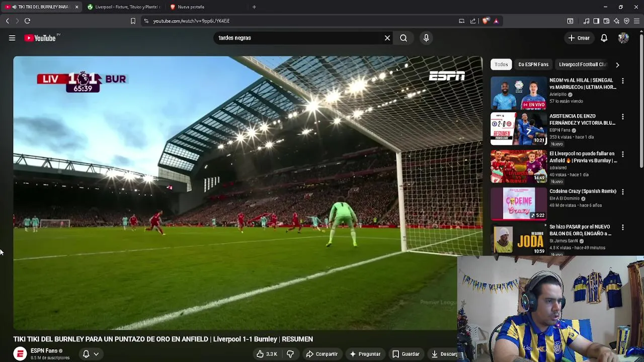
Task: Close the TIKI TIKI DEL BURNLEY tab
Action: (76, 7)
